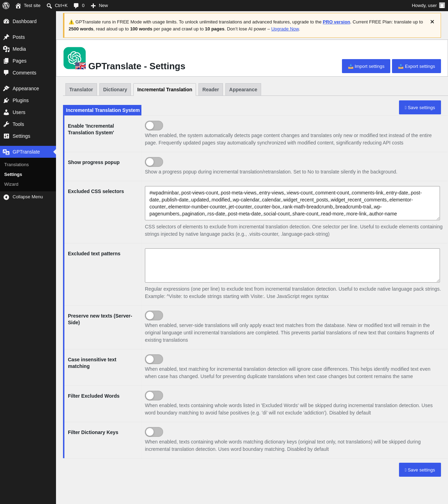The image size is (448, 504).
Task: Click the Incremental Translation System heading
Action: click(x=103, y=110)
